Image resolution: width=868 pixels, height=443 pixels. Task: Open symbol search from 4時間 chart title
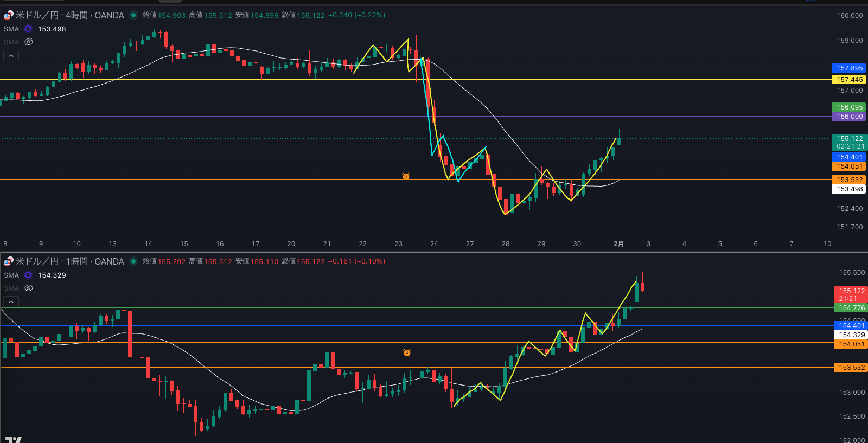(70, 15)
